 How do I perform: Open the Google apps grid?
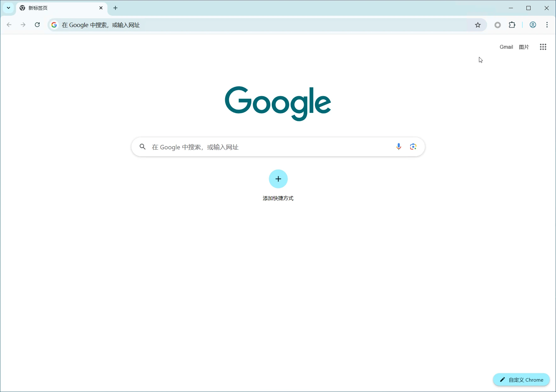point(543,47)
